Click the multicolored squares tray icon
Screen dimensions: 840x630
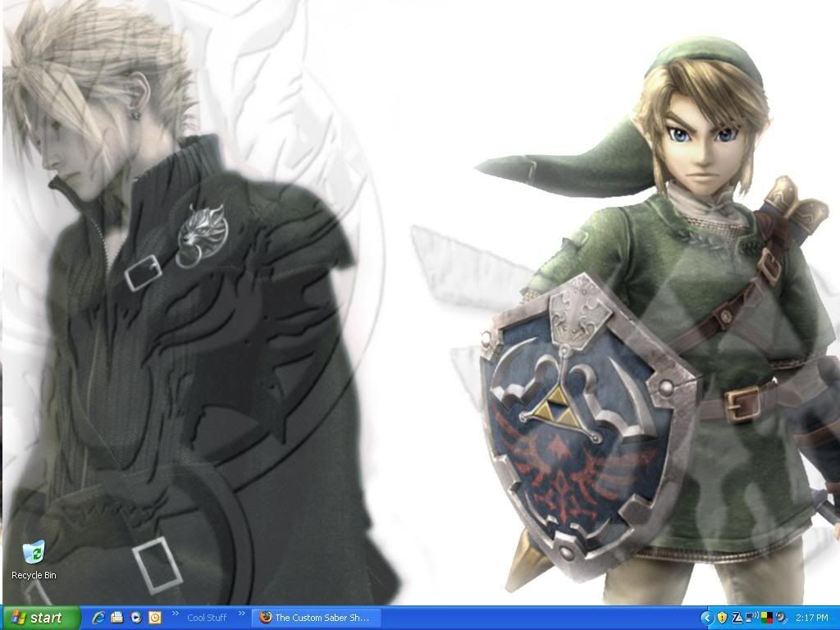click(x=766, y=618)
